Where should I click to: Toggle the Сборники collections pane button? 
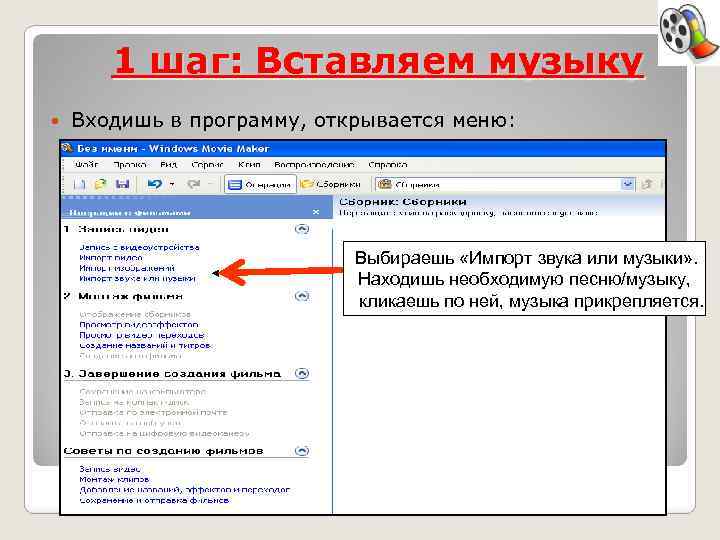(331, 185)
